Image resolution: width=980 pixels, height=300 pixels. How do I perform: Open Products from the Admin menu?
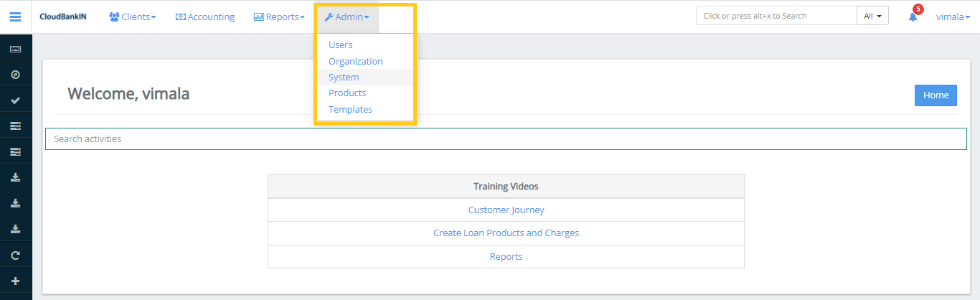tap(347, 93)
